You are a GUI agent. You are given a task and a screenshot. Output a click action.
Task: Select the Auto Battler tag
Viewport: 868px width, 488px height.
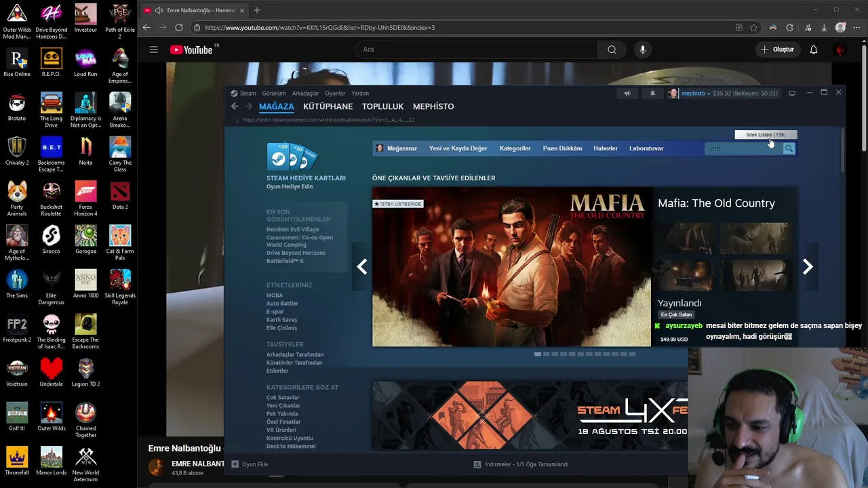click(282, 304)
